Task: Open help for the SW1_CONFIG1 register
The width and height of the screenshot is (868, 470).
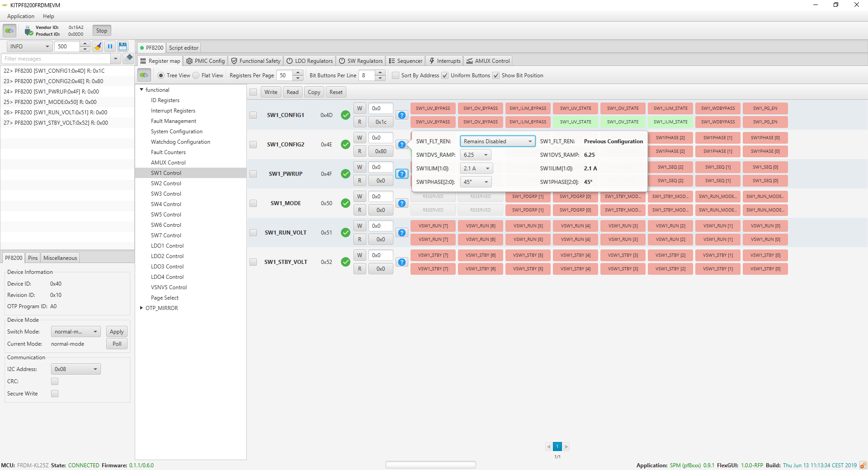Action: pyautogui.click(x=401, y=115)
